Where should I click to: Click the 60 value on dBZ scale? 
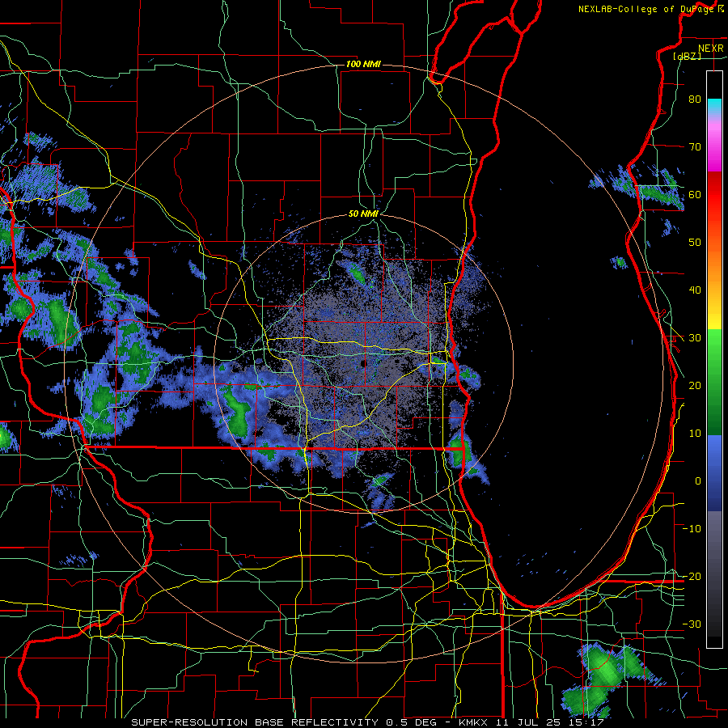695,194
